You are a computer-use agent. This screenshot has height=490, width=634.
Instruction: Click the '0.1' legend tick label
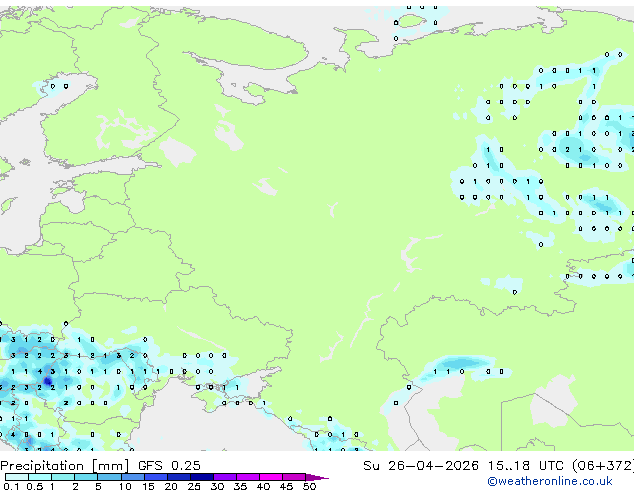[x=11, y=486]
